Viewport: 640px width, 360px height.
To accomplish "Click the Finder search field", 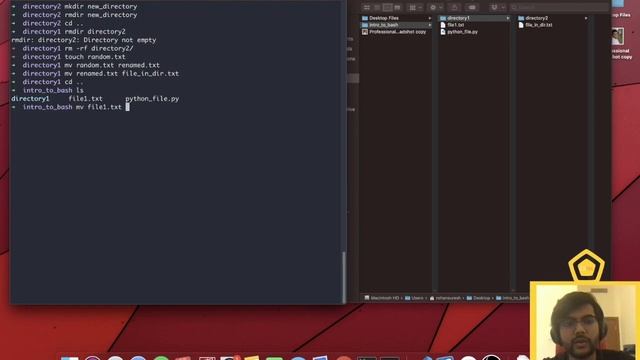I will pyautogui.click(x=558, y=7).
